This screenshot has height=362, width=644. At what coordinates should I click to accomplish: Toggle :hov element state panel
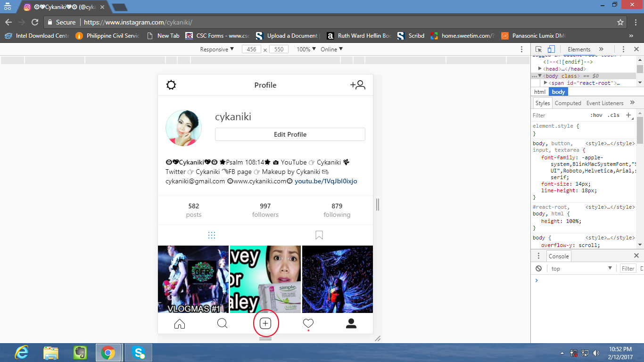click(597, 115)
